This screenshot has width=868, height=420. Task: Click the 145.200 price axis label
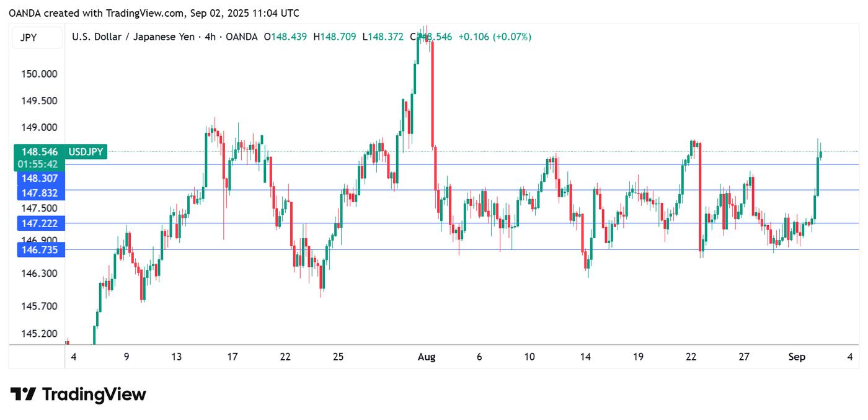[40, 334]
